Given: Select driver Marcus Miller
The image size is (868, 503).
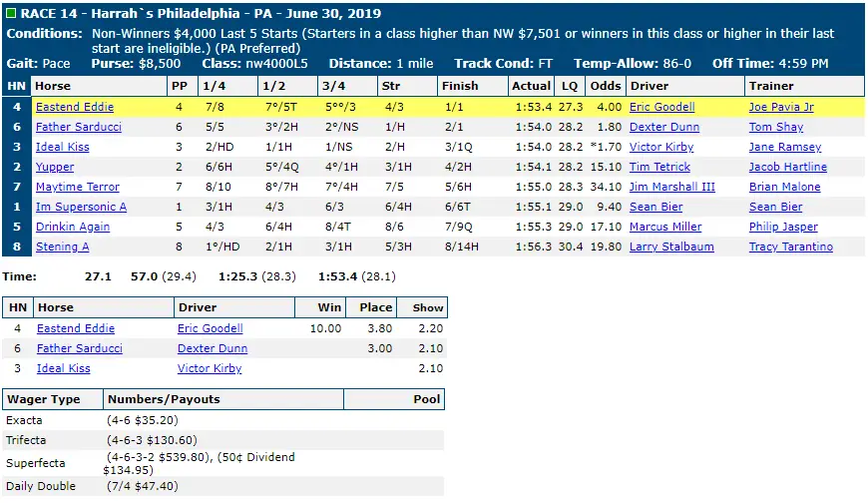Looking at the screenshot, I should [x=665, y=227].
